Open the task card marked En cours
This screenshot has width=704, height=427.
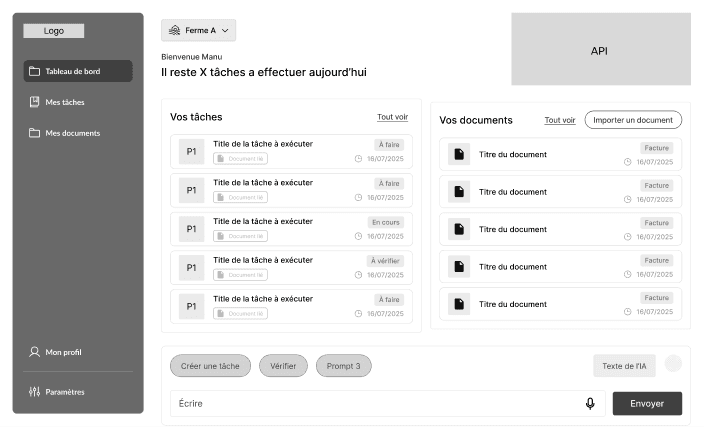tap(291, 229)
